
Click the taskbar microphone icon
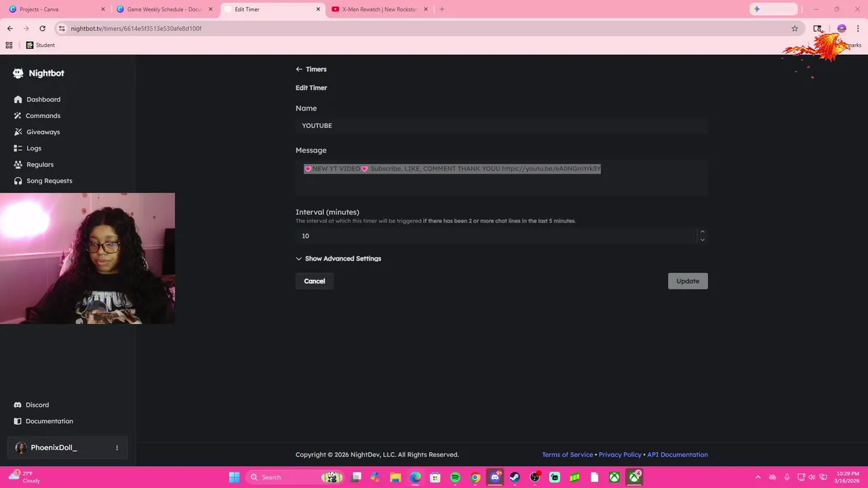(787, 477)
